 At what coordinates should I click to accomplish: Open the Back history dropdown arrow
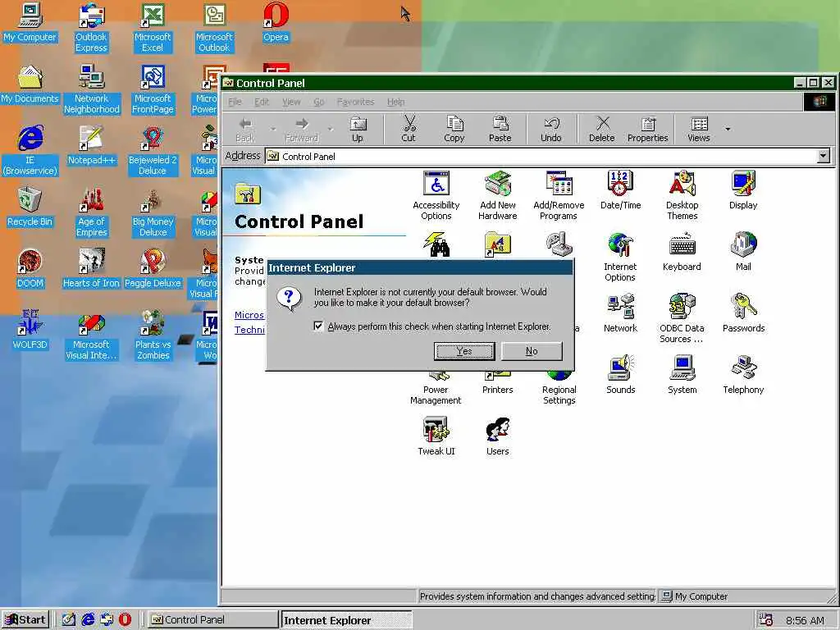pos(272,129)
